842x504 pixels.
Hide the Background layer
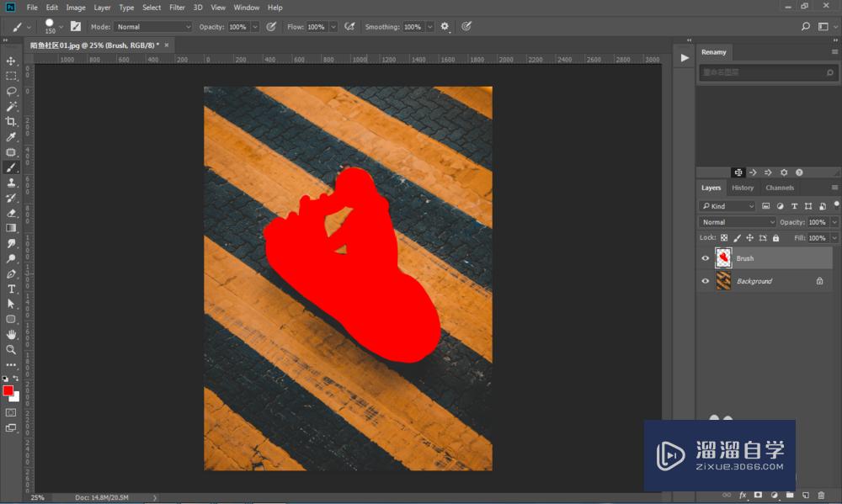[705, 281]
